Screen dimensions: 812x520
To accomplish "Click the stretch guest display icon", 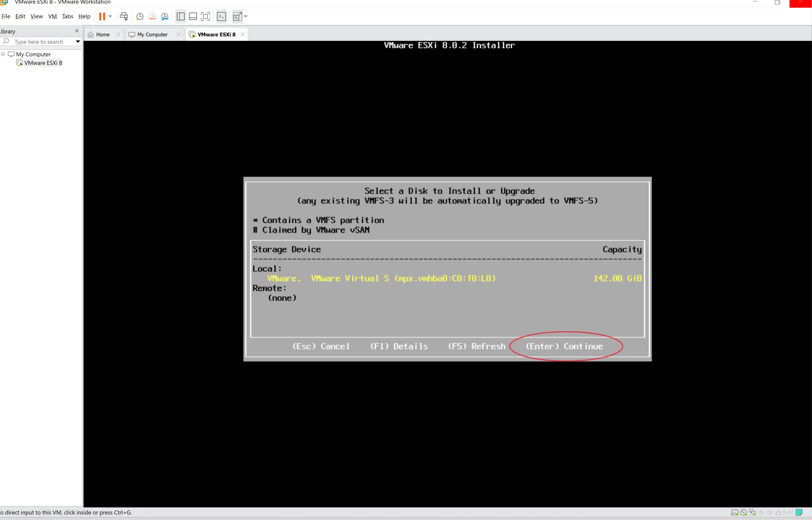I will [x=237, y=16].
